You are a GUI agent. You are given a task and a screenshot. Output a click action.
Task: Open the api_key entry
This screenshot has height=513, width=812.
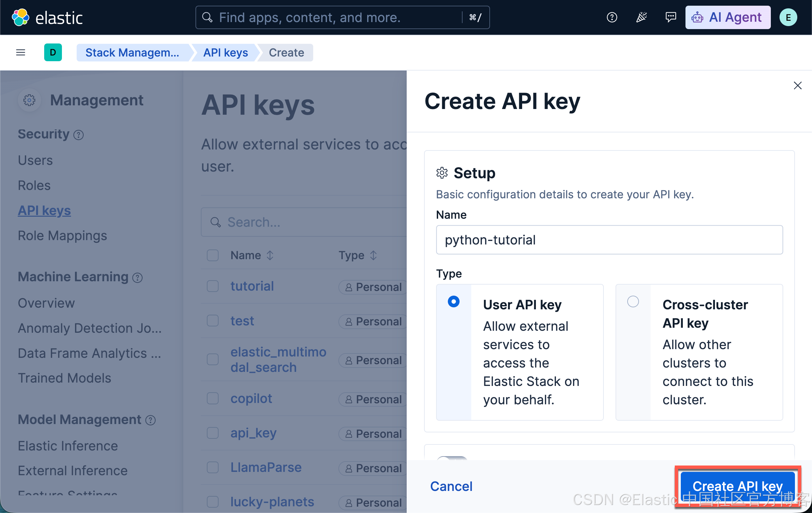[254, 433]
